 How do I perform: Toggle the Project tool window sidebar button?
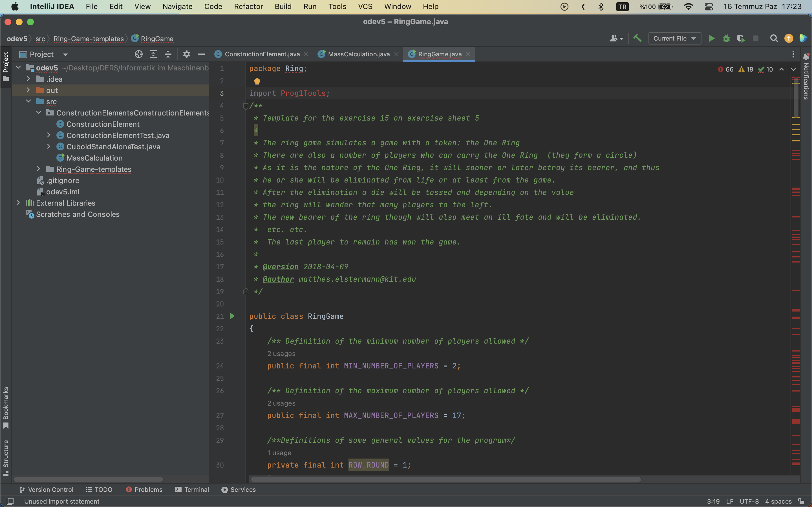6,66
